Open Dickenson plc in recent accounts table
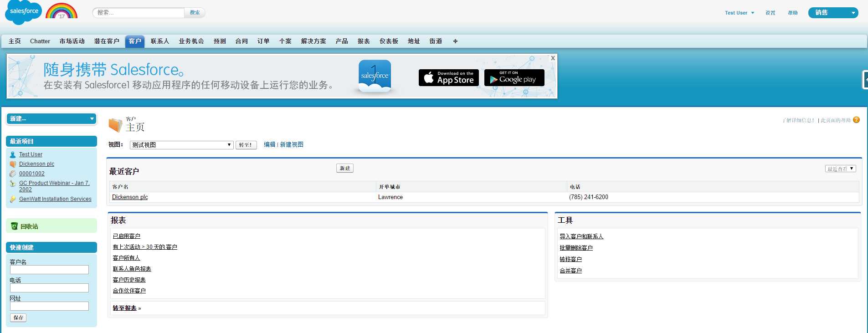 pos(130,197)
